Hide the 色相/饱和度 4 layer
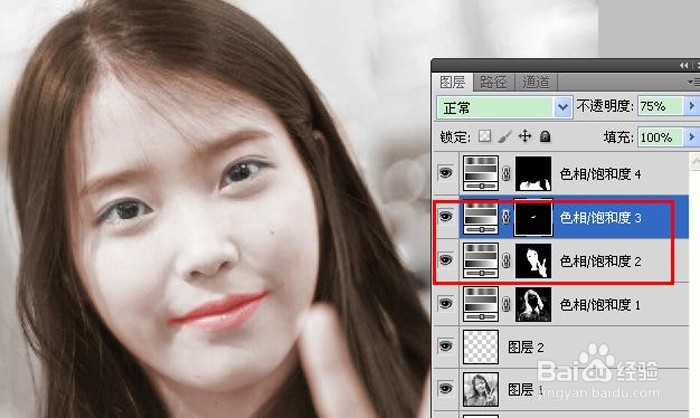The image size is (700, 418). click(446, 173)
